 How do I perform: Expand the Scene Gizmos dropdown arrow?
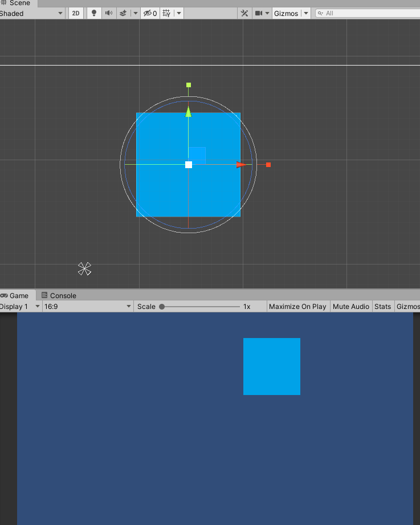(x=306, y=13)
